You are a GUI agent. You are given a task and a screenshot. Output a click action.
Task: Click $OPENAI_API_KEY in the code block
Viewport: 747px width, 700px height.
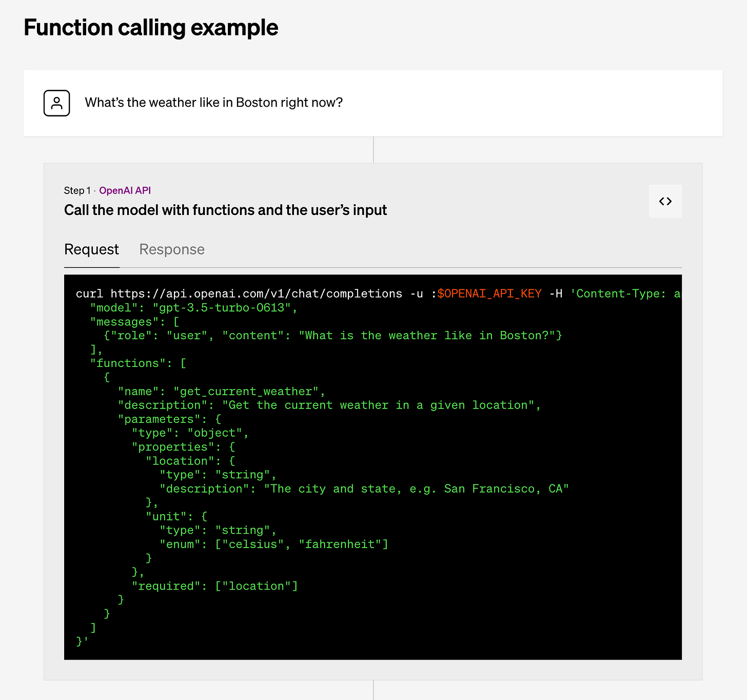point(489,294)
